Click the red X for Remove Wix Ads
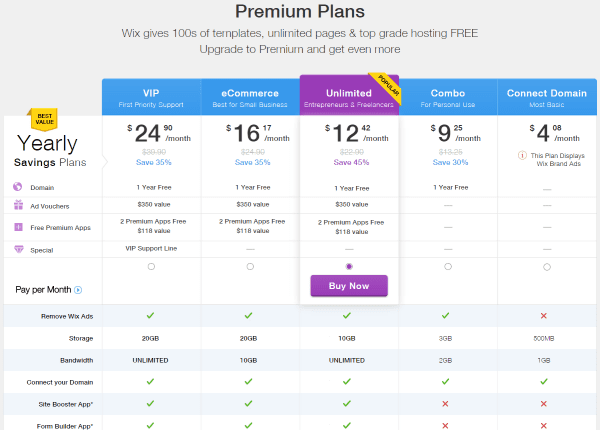This screenshot has height=430, width=600. (543, 316)
